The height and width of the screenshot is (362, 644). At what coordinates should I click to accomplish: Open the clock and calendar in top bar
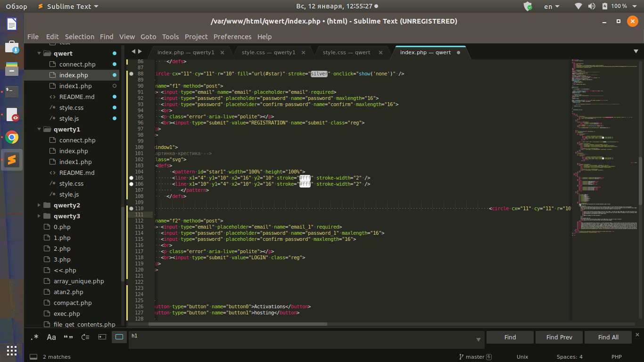(x=337, y=7)
